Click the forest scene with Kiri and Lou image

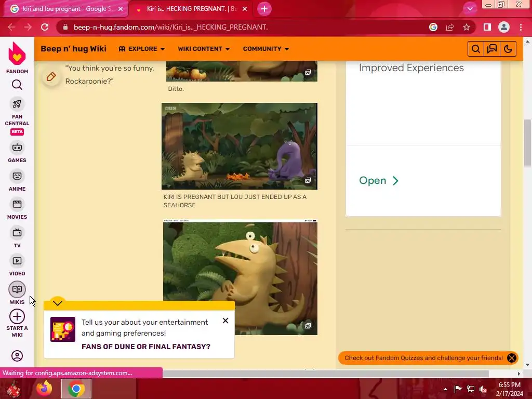[x=239, y=146]
